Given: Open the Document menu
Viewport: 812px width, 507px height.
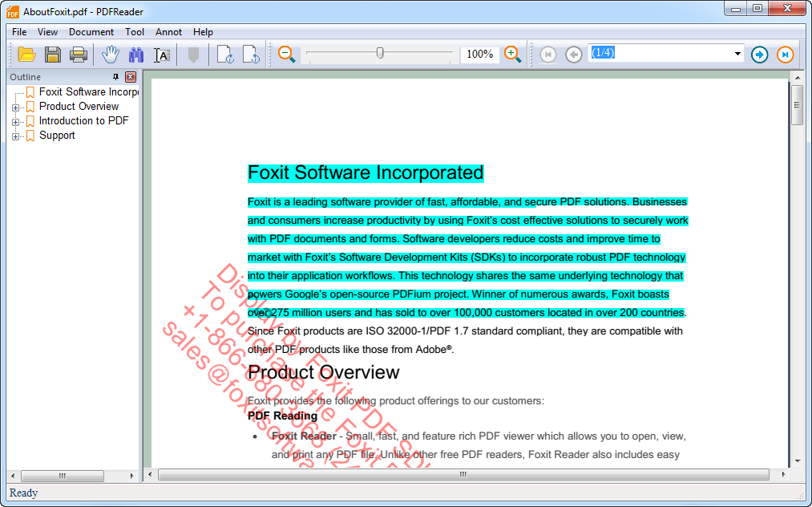Looking at the screenshot, I should tap(91, 32).
